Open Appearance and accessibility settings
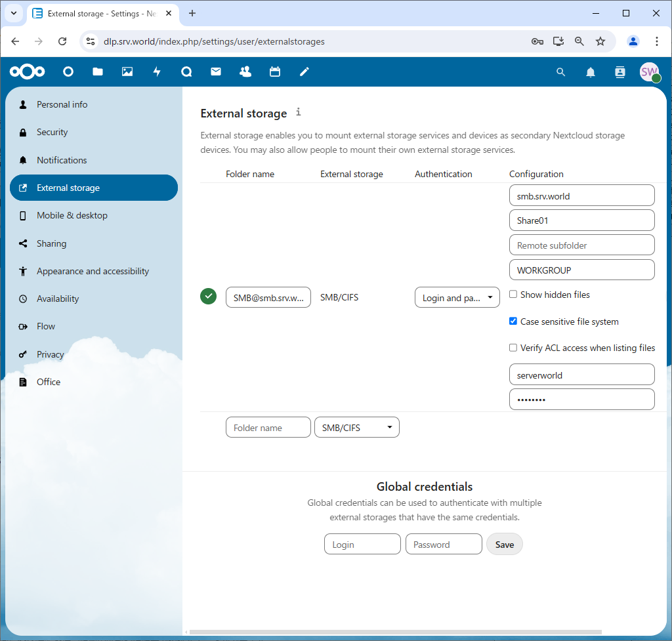Screen dimensions: 672x641 [x=93, y=271]
